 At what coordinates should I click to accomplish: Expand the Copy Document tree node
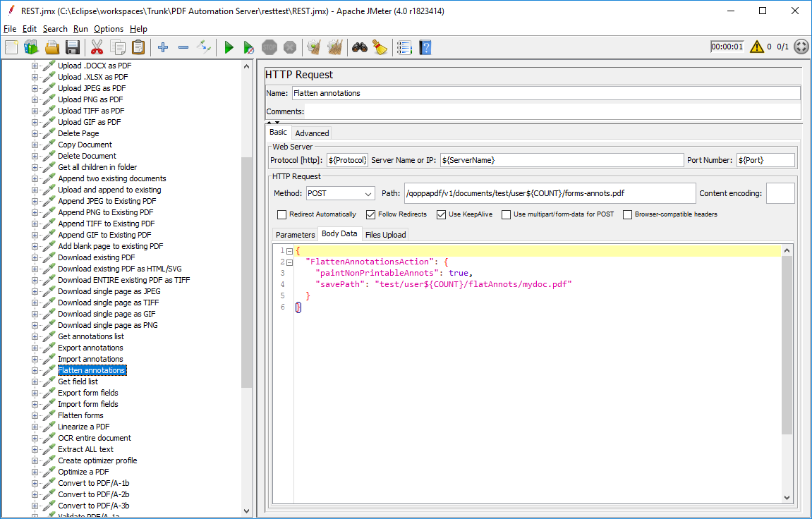point(35,145)
